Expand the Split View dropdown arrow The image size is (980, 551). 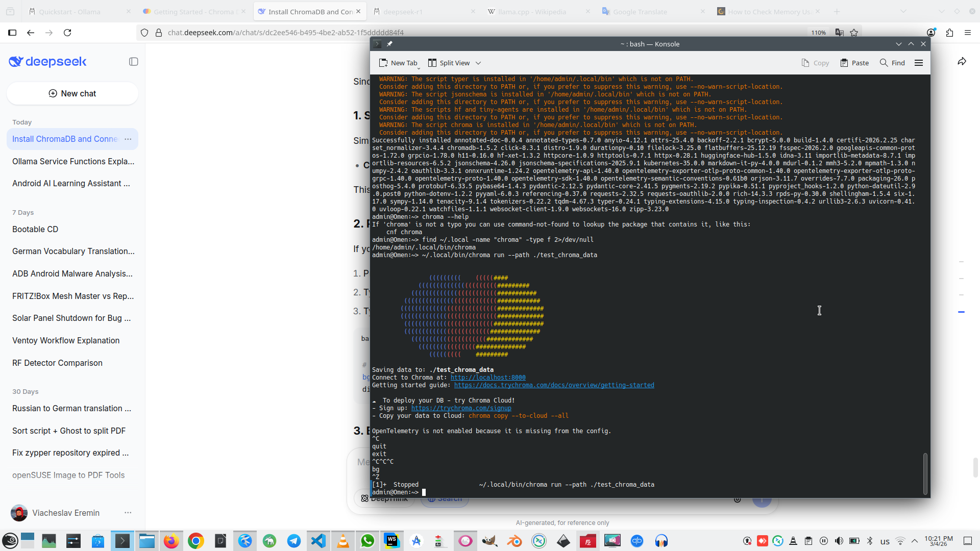[478, 63]
